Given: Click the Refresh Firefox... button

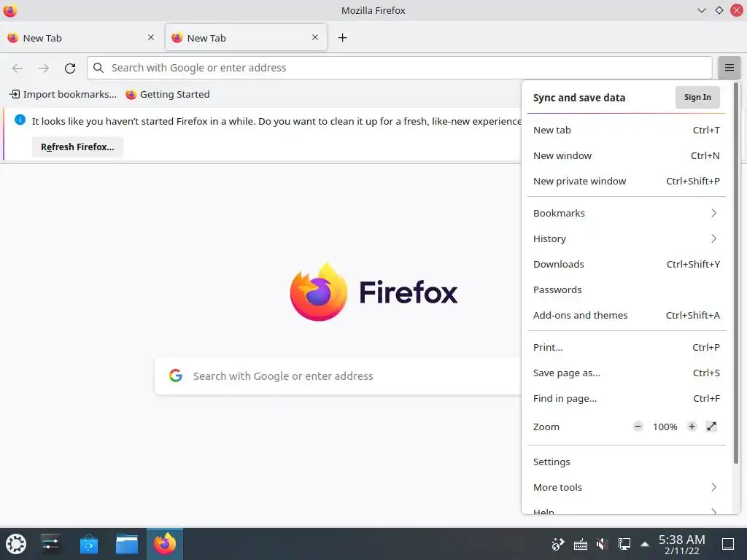Looking at the screenshot, I should 77,147.
